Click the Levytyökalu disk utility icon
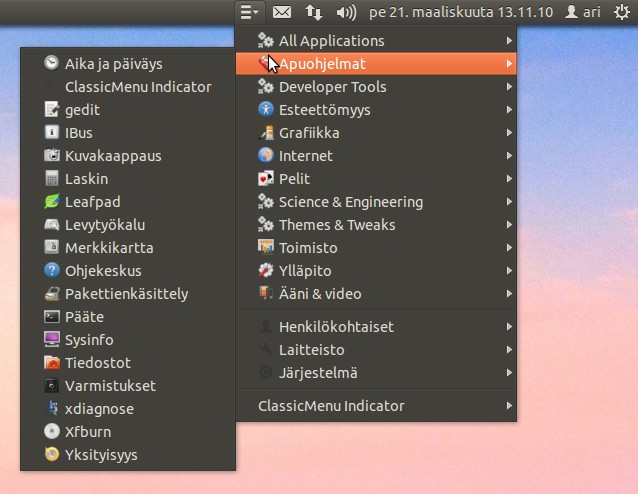 click(x=52, y=225)
